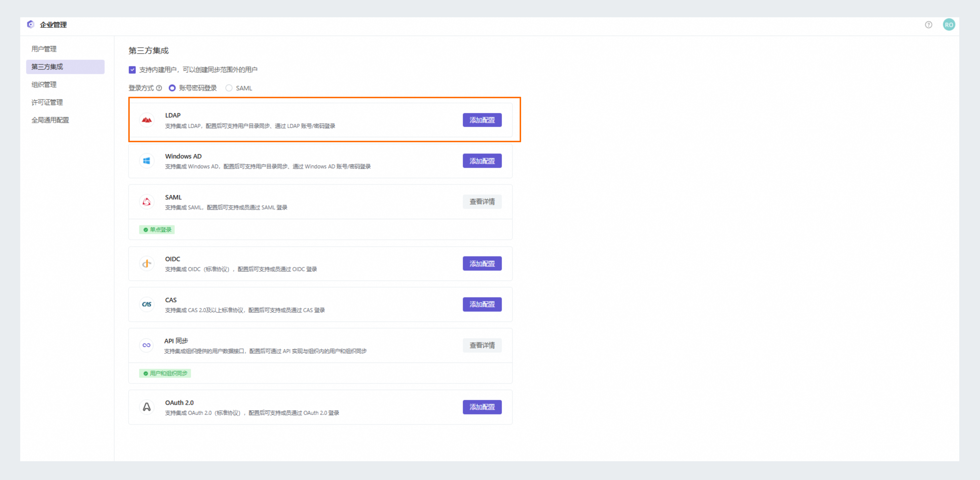The height and width of the screenshot is (480, 980).
Task: Click the 第三方集成 page heading
Action: pyautogui.click(x=148, y=51)
